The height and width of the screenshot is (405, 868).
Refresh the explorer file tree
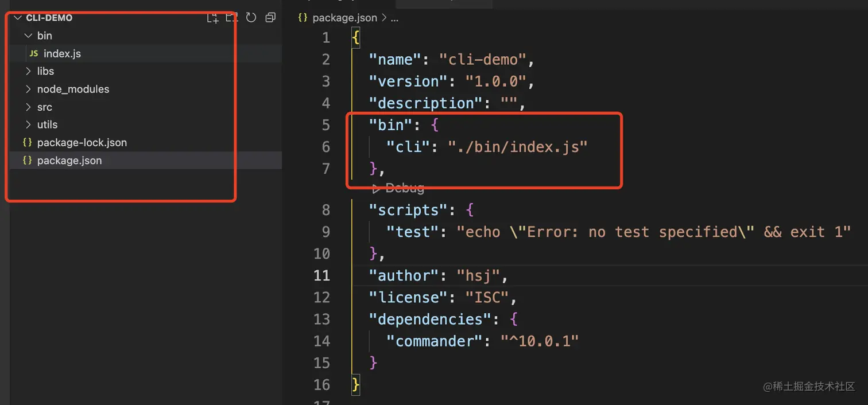click(x=251, y=18)
